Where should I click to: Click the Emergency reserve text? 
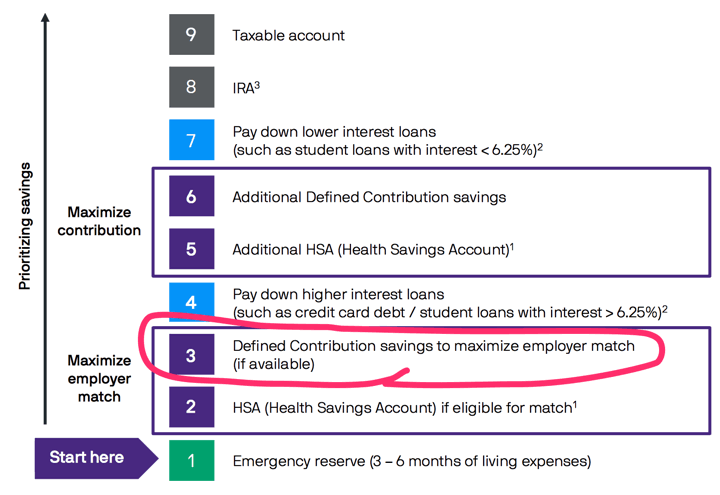[411, 462]
